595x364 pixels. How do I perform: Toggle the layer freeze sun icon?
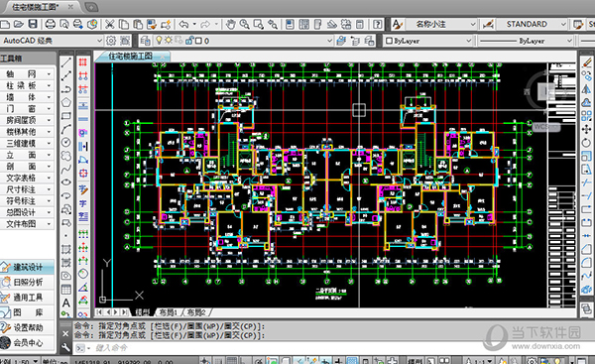coord(169,40)
